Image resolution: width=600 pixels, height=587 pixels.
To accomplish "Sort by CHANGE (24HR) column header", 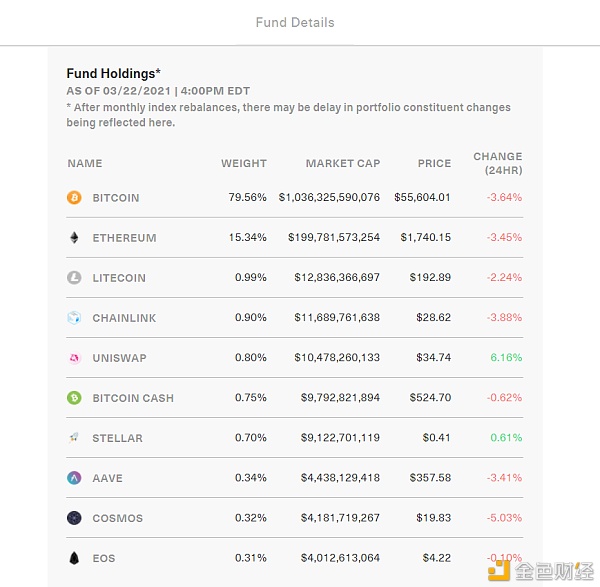I will (x=498, y=163).
